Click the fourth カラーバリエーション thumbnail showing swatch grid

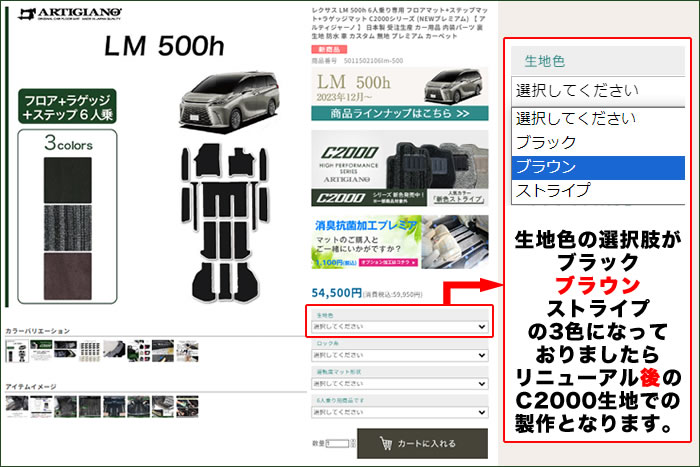point(90,350)
